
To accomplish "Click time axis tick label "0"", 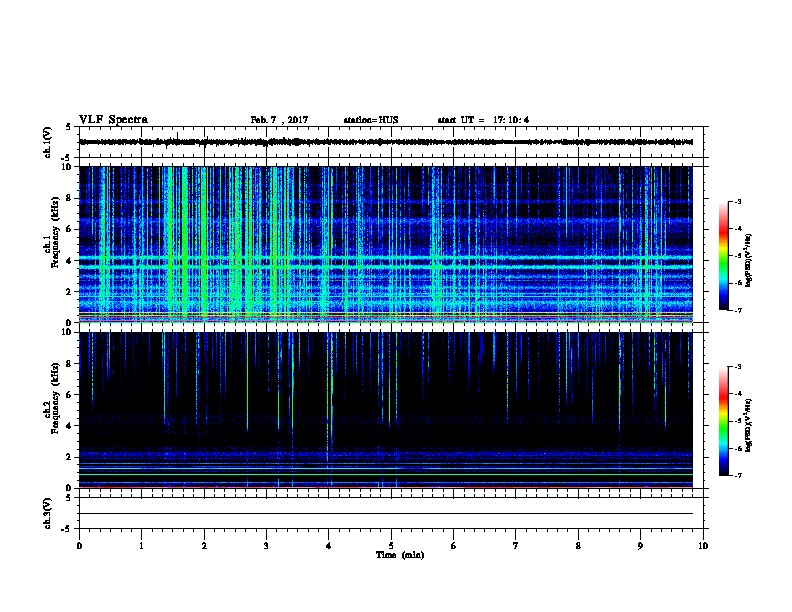I will click(79, 546).
